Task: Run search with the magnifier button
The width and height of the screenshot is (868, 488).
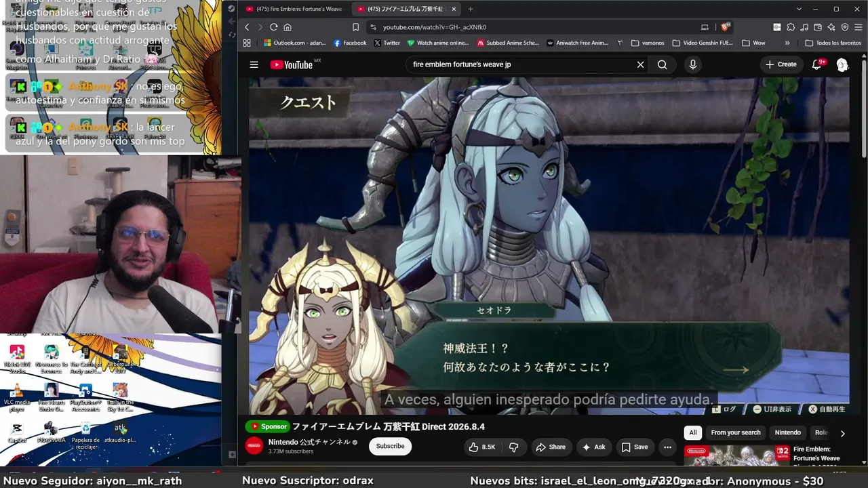Action: click(x=663, y=64)
